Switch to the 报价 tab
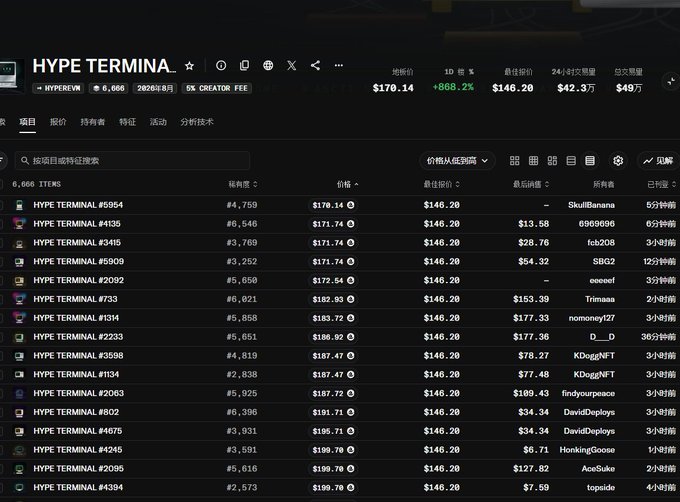Screen dimensions: 680x502 (x=58, y=122)
